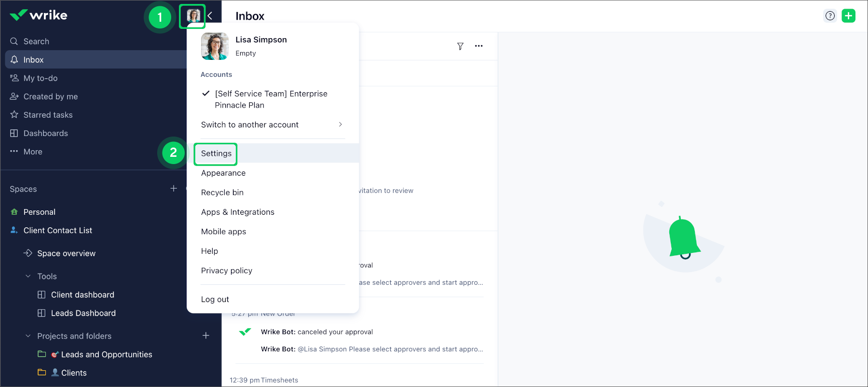Collapse Projects and folders chevron

28,336
